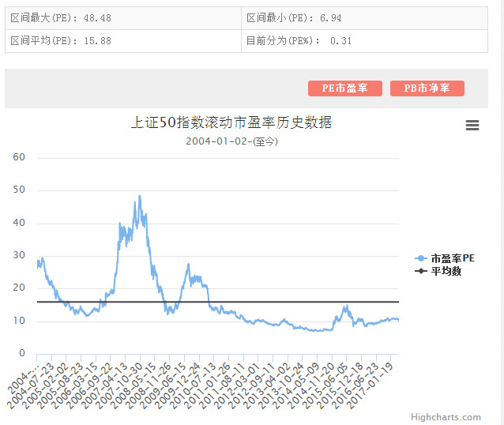Open the Highcharts.com credit link
The width and height of the screenshot is (504, 425).
(x=446, y=417)
